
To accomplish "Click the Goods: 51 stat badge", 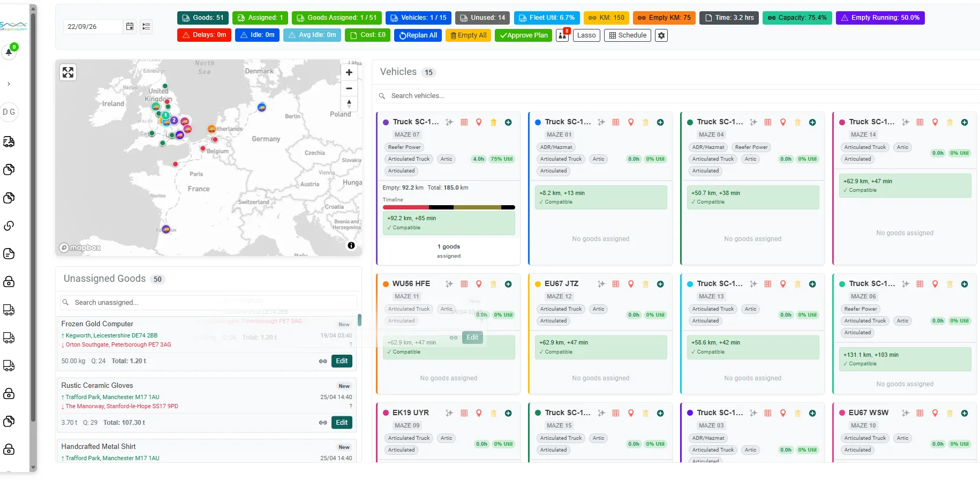I will click(203, 18).
